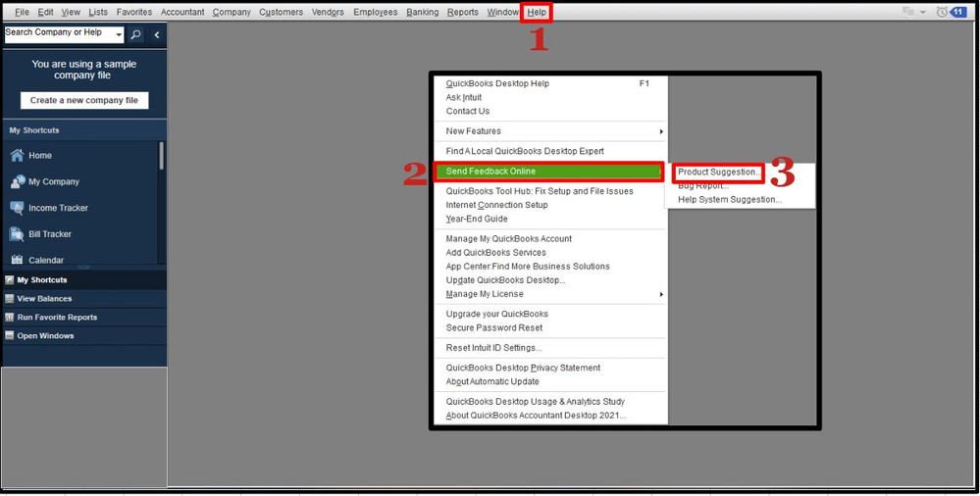
Task: Open the Accountant menu
Action: (x=182, y=12)
